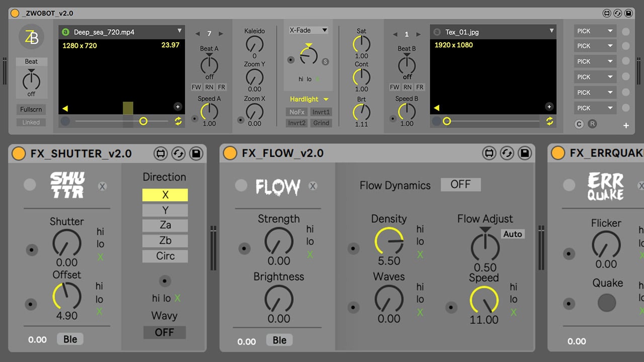Click the save icon on _ZWOBOT_v2.0 title bar

click(627, 14)
